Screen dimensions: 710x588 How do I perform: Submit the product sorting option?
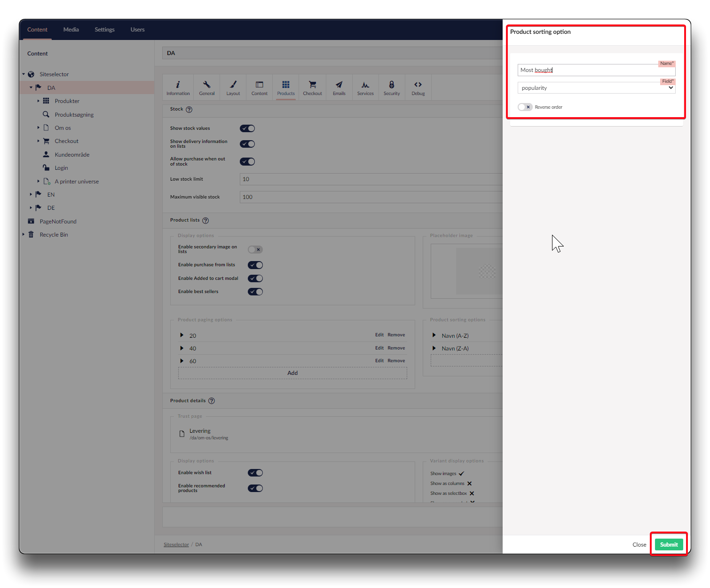click(669, 545)
